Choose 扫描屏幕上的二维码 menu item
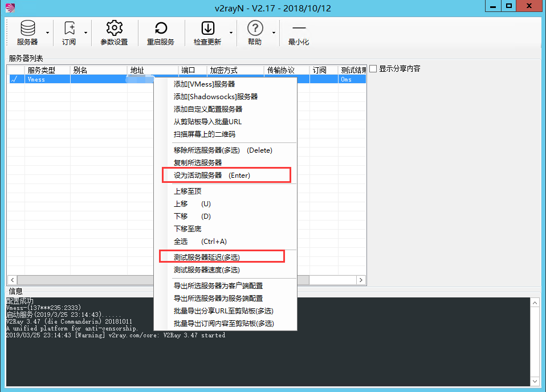The image size is (546, 392). pyautogui.click(x=204, y=134)
